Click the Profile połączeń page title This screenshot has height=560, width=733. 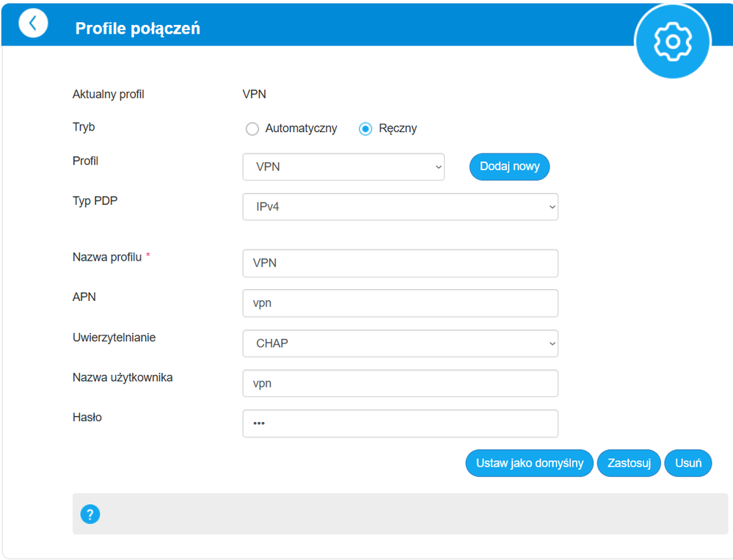tap(137, 29)
